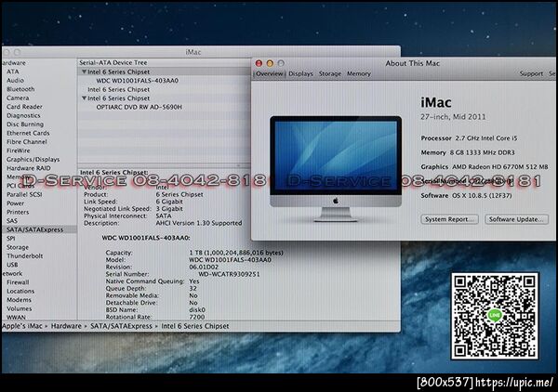558x392 pixels.
Task: Select Printers in sidebar
Action: coord(18,212)
